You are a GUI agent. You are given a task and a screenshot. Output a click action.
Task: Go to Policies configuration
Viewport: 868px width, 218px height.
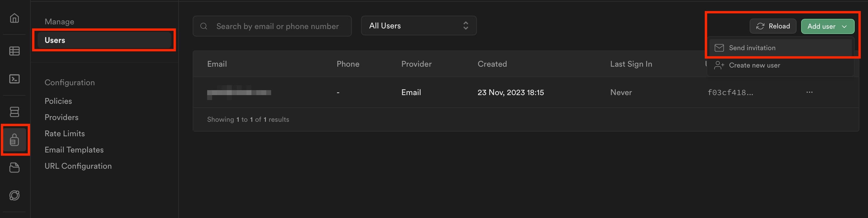coord(58,101)
